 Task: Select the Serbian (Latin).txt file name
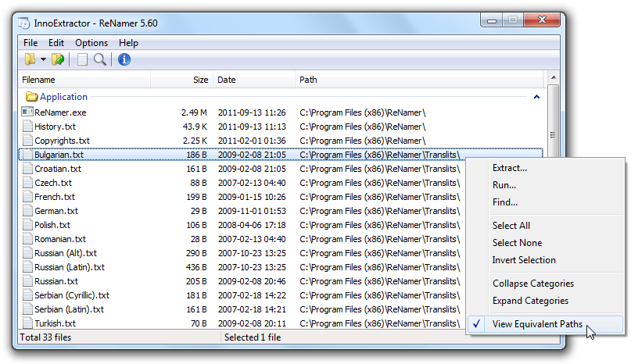[70, 309]
